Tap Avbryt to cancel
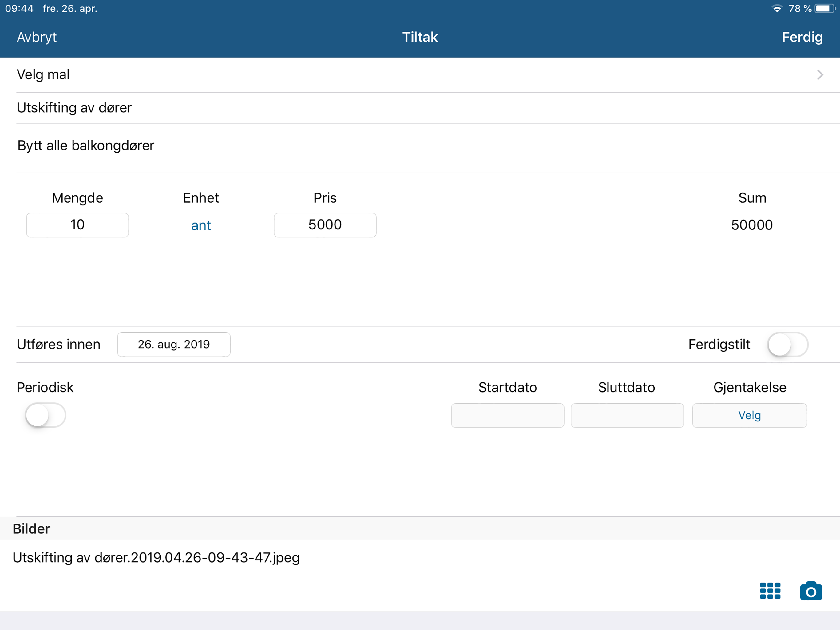The height and width of the screenshot is (630, 840). pos(37,37)
